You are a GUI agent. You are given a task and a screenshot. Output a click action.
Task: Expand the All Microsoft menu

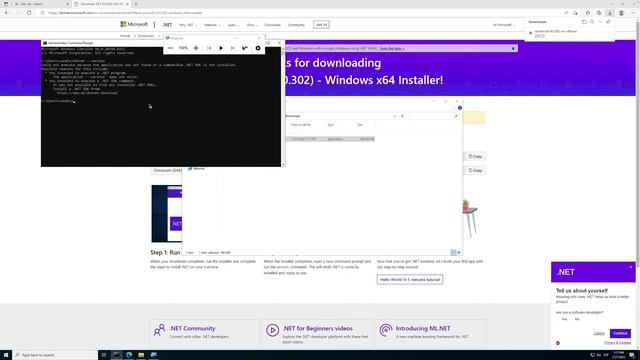pos(503,25)
